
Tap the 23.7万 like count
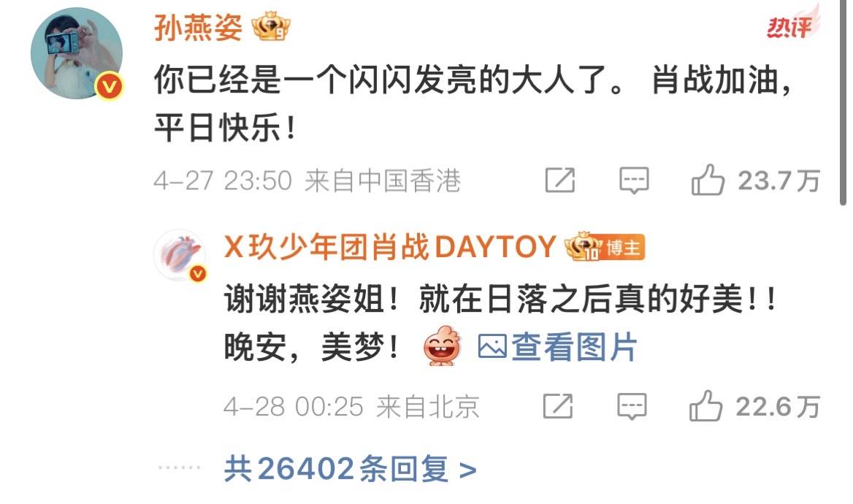click(779, 180)
